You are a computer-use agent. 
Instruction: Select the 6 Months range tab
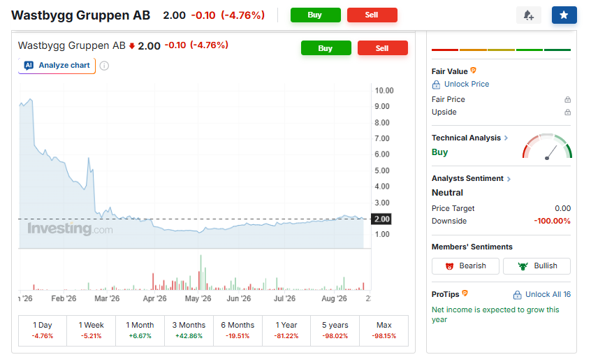pyautogui.click(x=238, y=330)
